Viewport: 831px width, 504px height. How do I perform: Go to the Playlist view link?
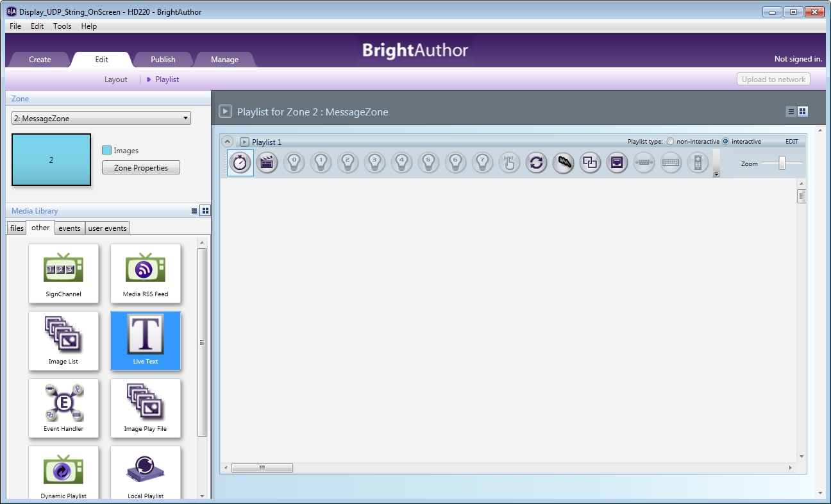[x=167, y=80]
